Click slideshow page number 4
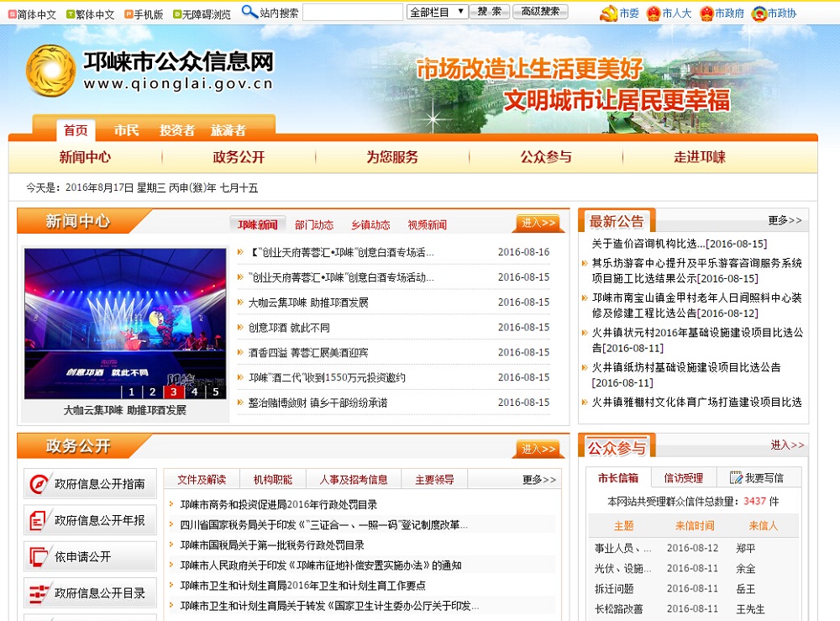This screenshot has width=840, height=621. [195, 392]
